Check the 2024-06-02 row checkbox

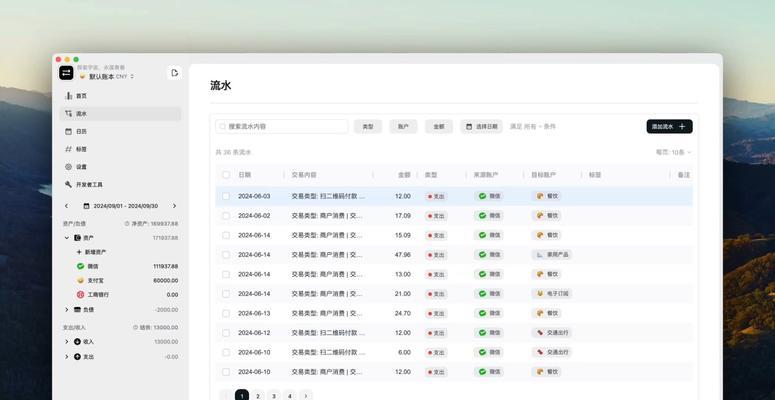[226, 216]
